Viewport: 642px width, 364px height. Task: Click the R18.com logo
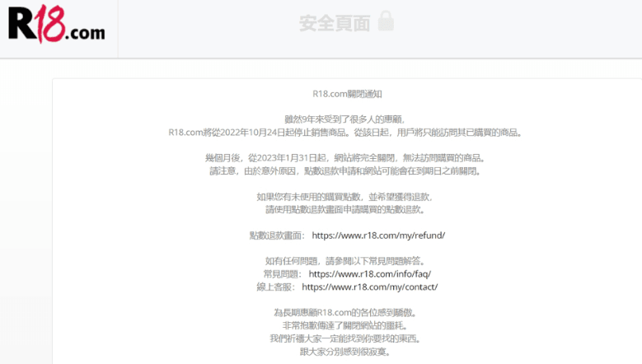click(57, 24)
